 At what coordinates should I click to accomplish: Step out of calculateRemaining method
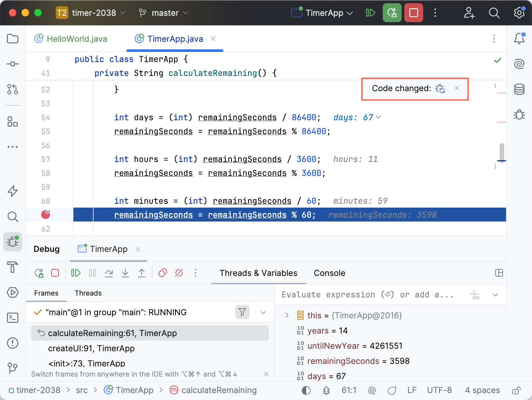[141, 273]
